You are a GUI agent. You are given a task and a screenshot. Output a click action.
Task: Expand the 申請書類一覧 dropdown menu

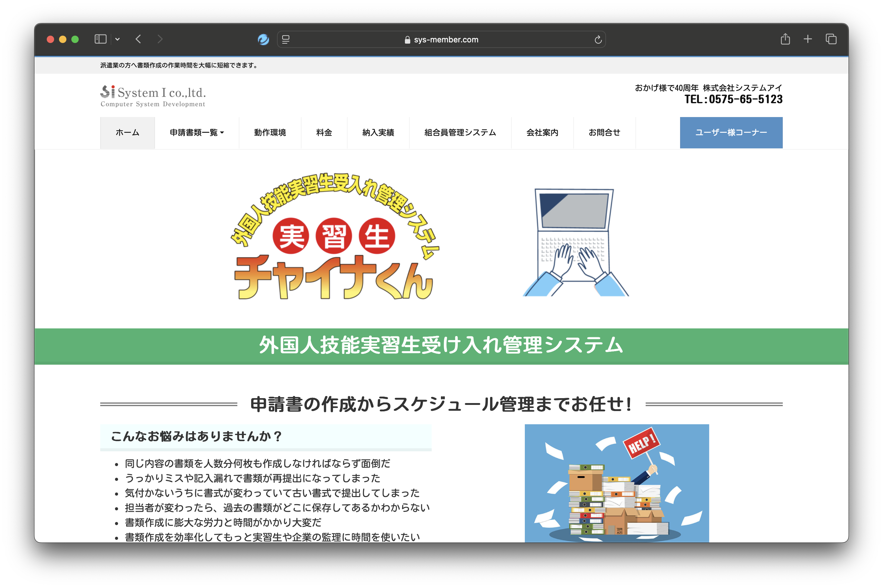point(197,133)
